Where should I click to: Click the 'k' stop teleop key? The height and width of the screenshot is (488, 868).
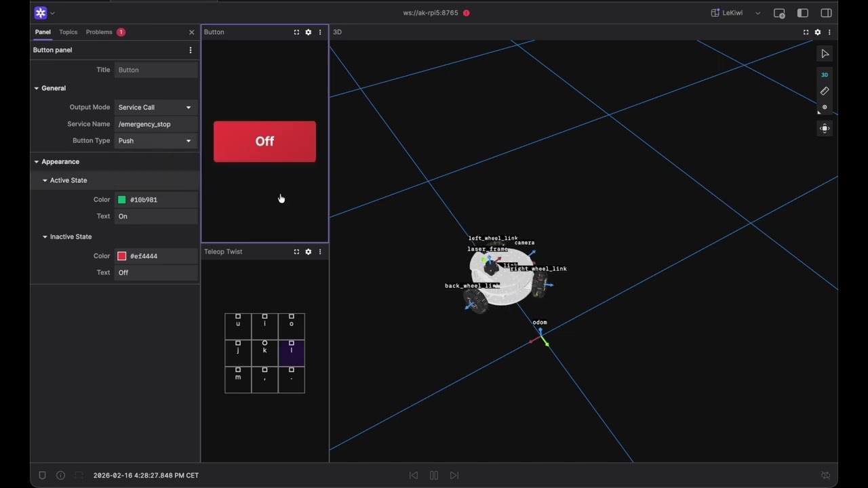click(x=264, y=353)
